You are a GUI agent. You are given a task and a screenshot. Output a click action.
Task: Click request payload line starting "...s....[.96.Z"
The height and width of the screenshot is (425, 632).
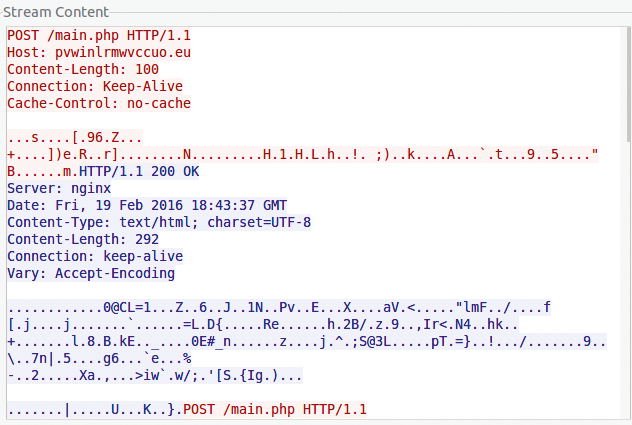point(74,137)
